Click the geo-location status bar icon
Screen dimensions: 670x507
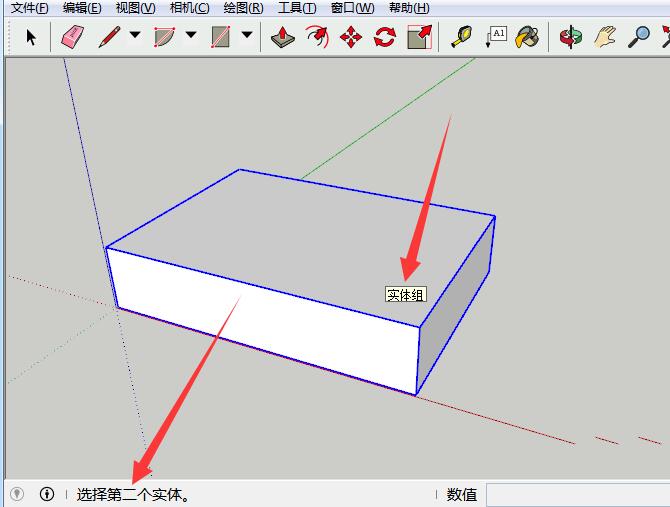tap(17, 494)
